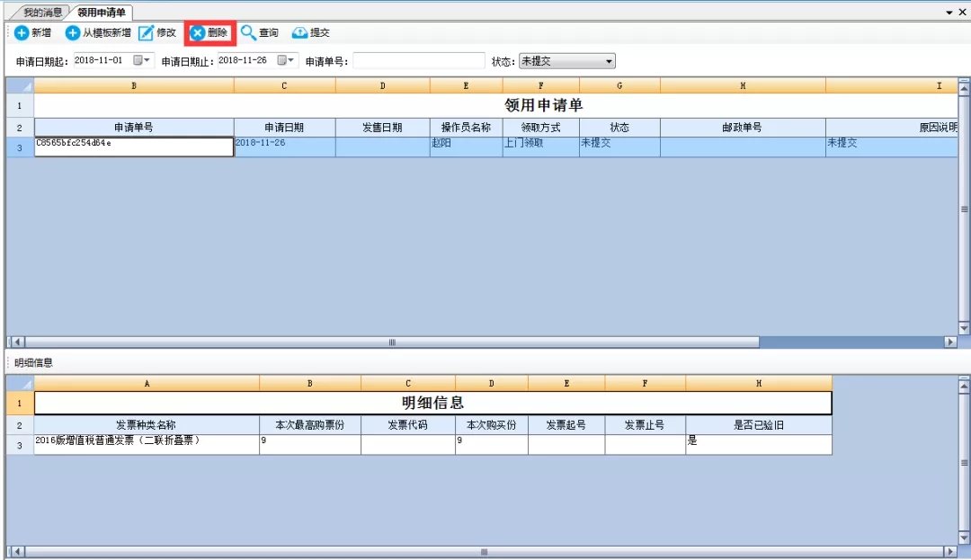Click the 发票种类名称 column header
971x560 pixels.
(x=147, y=425)
